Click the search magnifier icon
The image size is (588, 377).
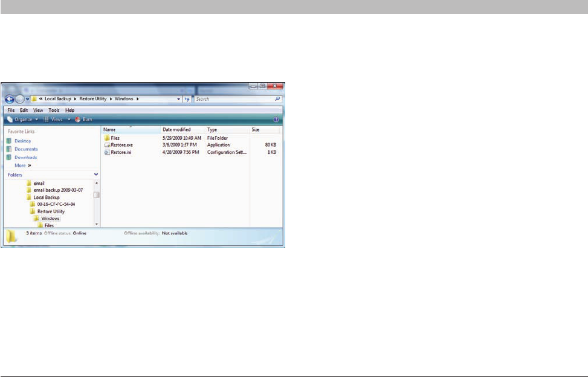tap(277, 99)
